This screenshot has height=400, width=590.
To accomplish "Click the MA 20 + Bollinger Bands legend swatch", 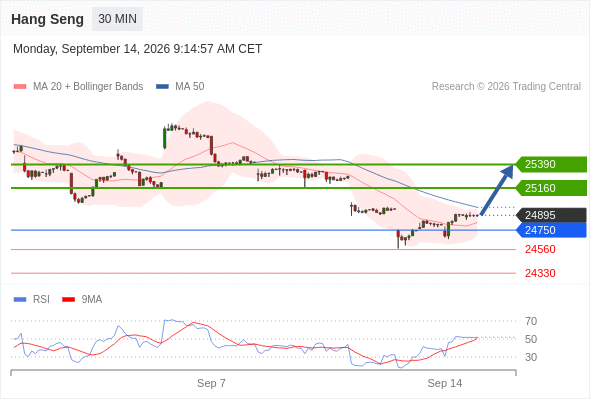I will click(20, 87).
